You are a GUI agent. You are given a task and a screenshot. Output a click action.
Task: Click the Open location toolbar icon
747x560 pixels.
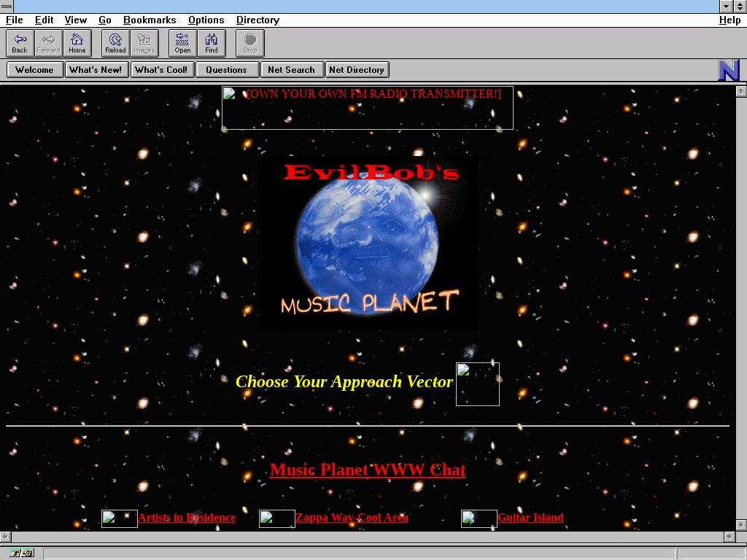click(x=182, y=43)
